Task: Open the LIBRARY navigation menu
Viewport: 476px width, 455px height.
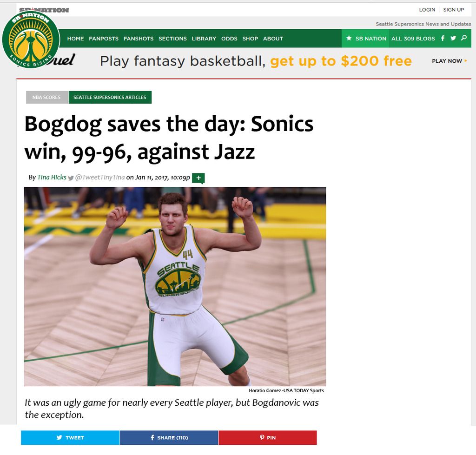Action: click(x=204, y=39)
